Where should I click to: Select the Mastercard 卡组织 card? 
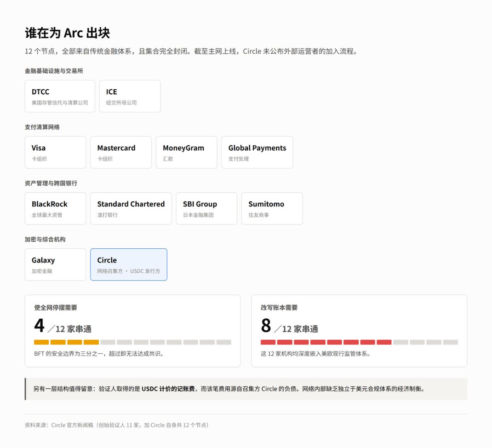point(121,152)
